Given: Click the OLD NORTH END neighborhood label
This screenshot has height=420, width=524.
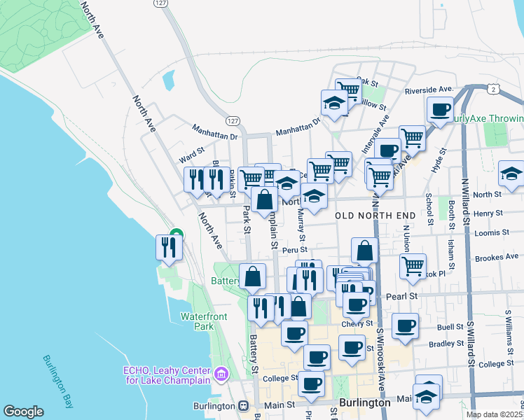Looking at the screenshot, I should (x=371, y=216).
